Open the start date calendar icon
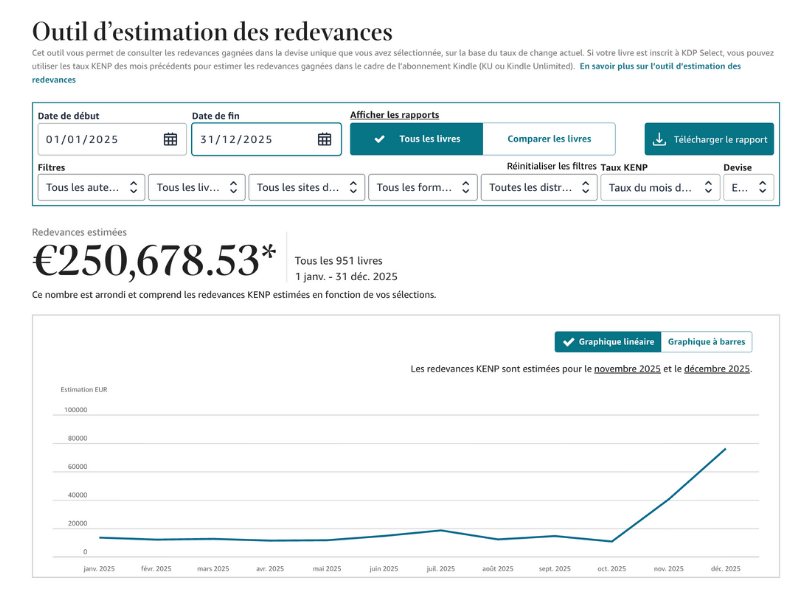The image size is (800, 600). pyautogui.click(x=171, y=139)
